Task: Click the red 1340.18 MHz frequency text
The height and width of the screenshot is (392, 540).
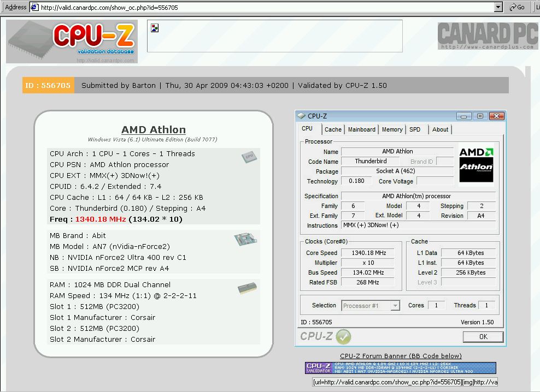Action: click(101, 219)
